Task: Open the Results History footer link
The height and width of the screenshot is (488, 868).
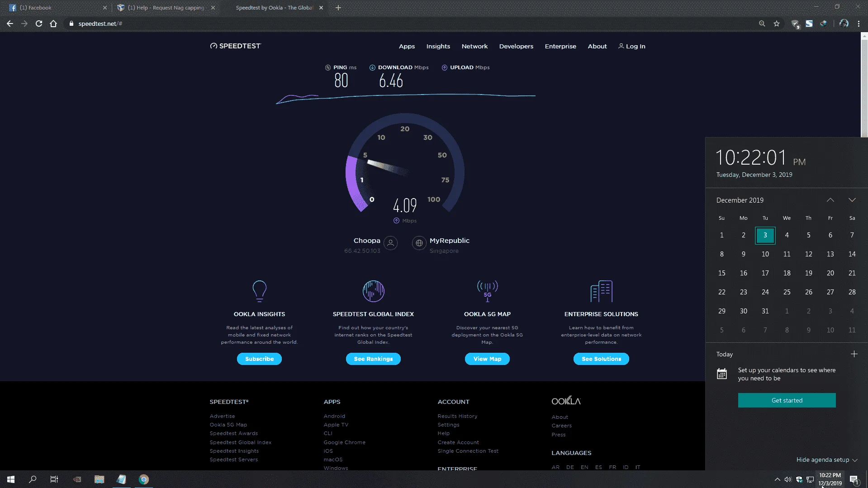Action: pos(457,416)
